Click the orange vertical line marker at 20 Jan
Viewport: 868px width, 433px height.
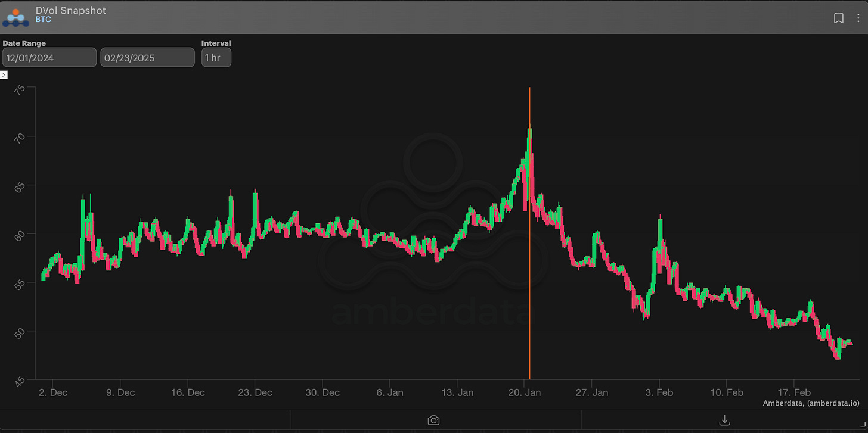click(x=529, y=232)
